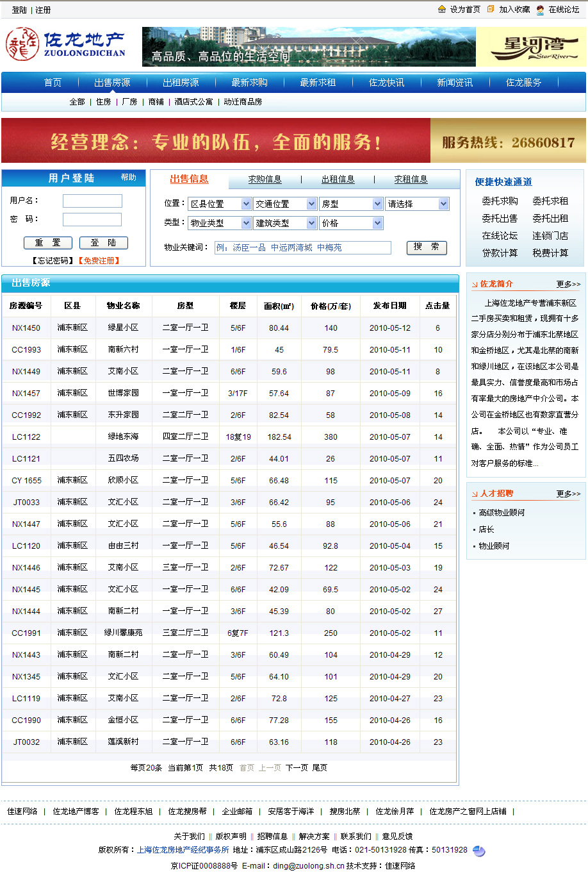Click the 佐龙地产 dragon logo
The height and width of the screenshot is (875, 588).
pyautogui.click(x=65, y=45)
